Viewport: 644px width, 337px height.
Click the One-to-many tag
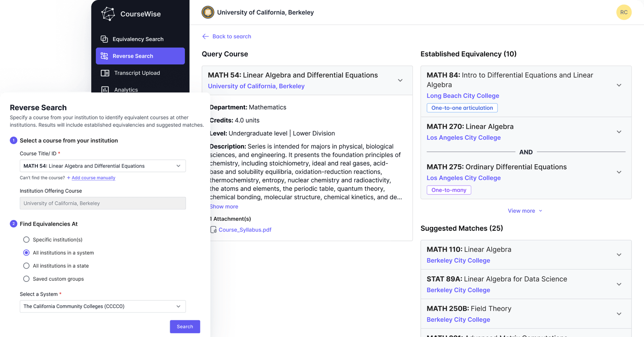[449, 190]
